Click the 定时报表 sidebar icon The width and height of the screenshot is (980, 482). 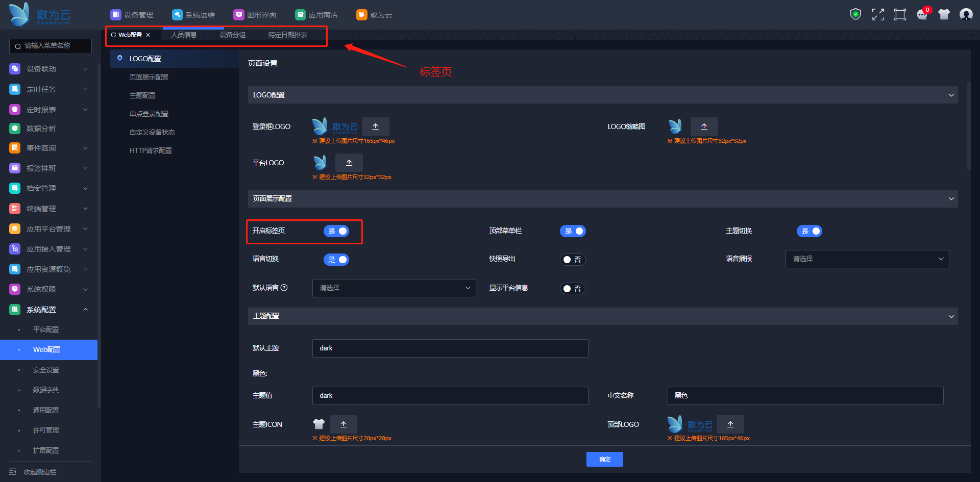pos(15,110)
